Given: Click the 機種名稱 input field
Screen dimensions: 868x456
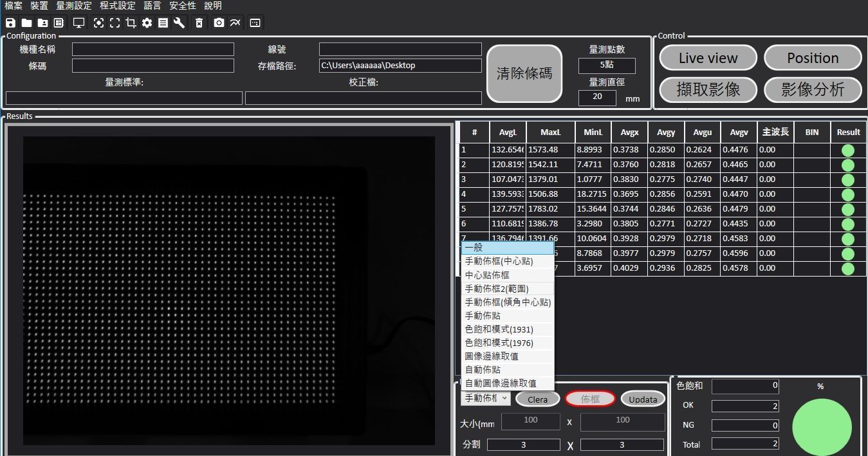Looking at the screenshot, I should (153, 50).
